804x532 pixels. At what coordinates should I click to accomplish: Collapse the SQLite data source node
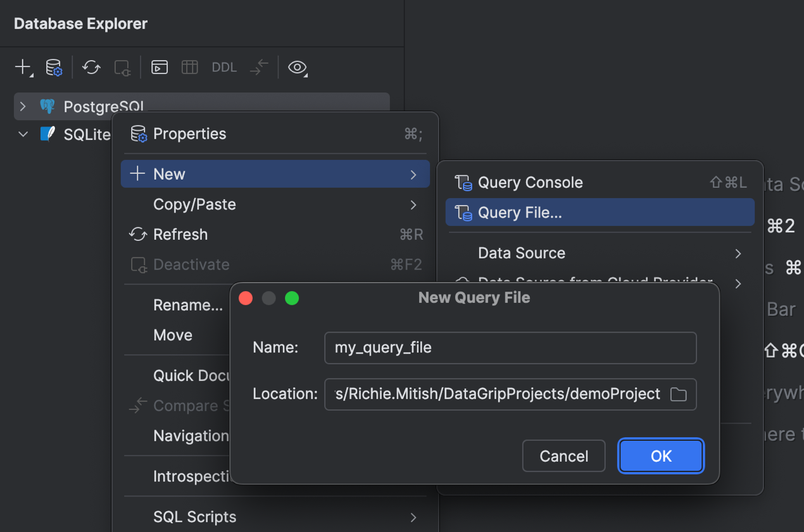(23, 134)
